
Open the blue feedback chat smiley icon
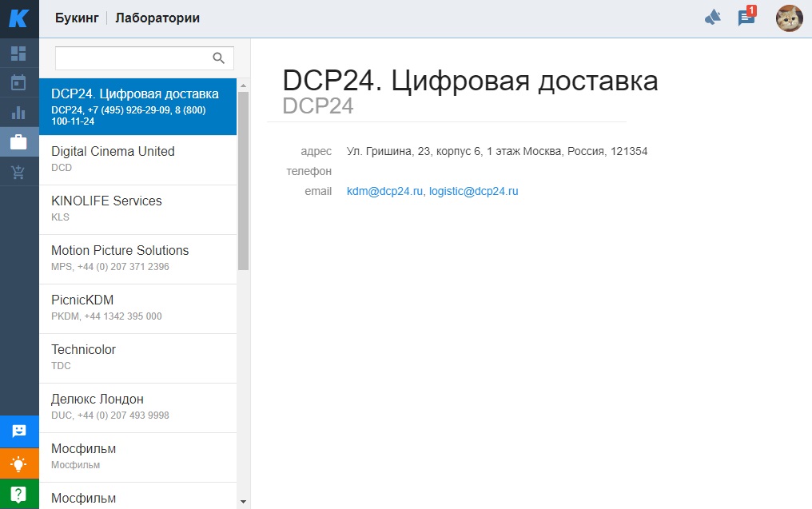click(19, 431)
